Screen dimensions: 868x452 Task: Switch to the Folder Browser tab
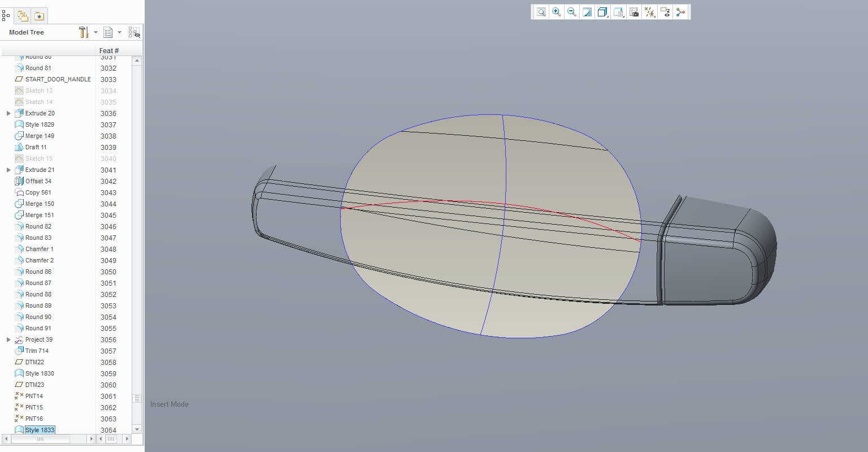[23, 16]
